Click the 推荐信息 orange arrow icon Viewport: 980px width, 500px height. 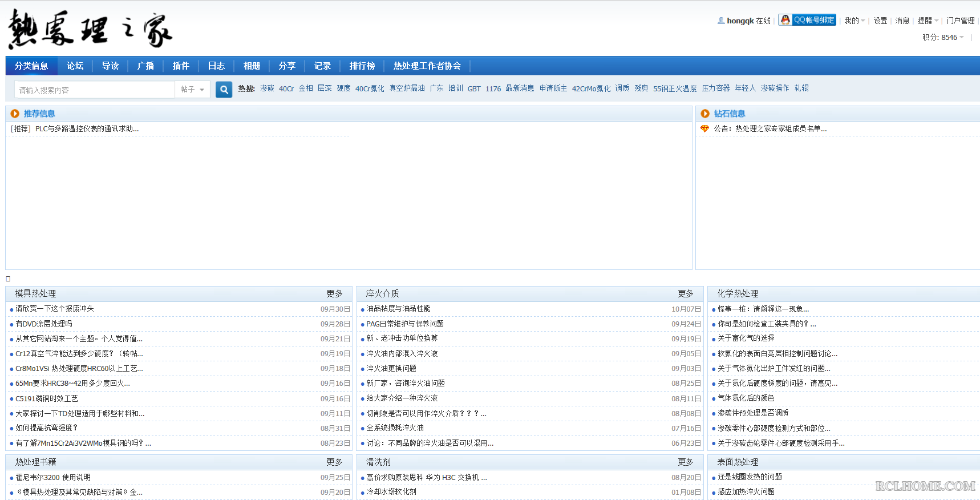[15, 114]
